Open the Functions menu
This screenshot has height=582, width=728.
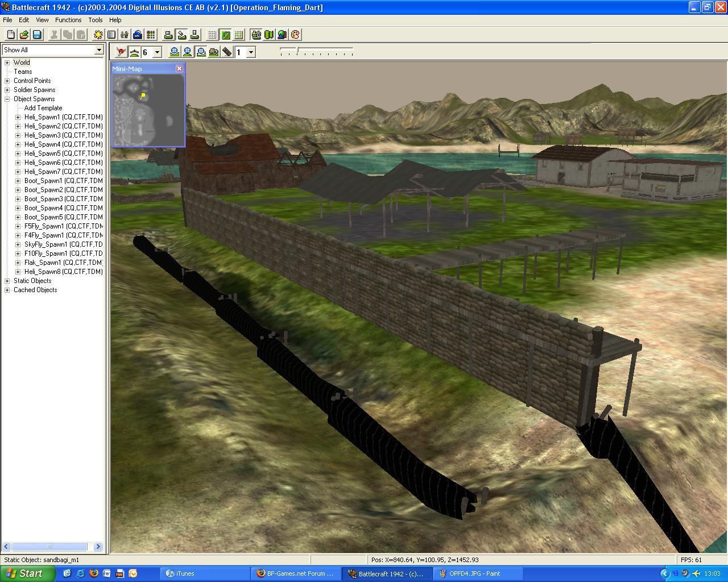(x=68, y=20)
